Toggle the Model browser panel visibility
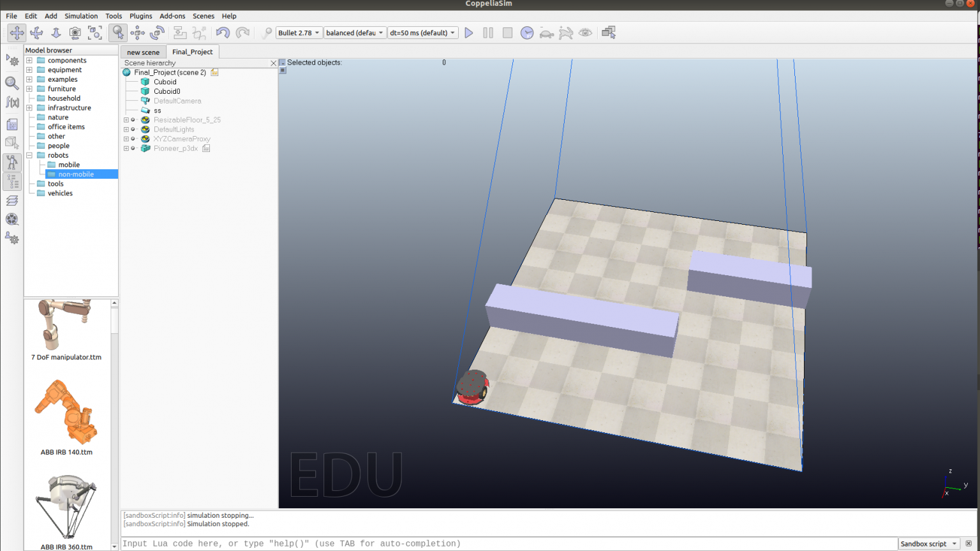The height and width of the screenshot is (551, 980). [12, 162]
